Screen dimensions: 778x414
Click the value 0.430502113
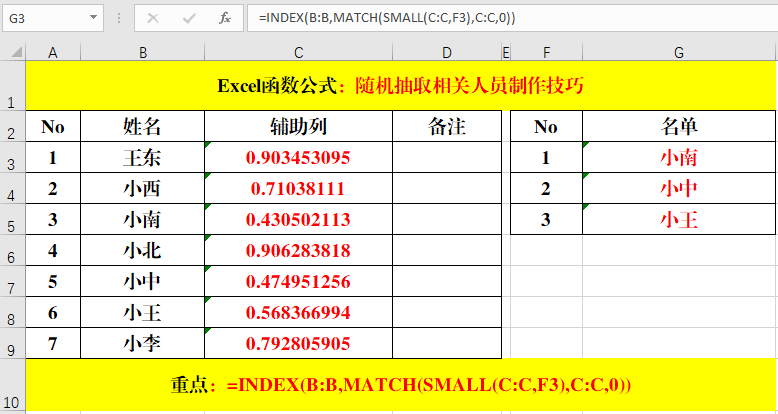(x=298, y=219)
